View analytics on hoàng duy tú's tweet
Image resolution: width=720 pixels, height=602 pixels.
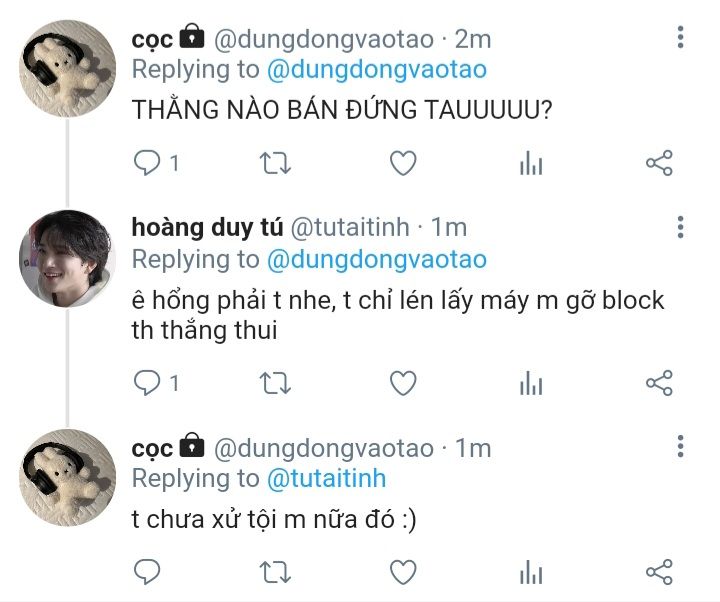531,383
